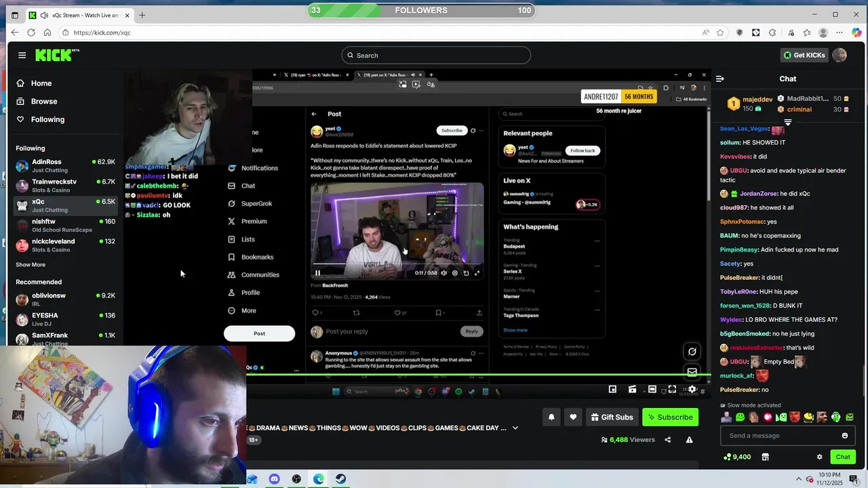Open the Kick sidebar hamburger menu
Screen dimensions: 868x488
point(22,55)
